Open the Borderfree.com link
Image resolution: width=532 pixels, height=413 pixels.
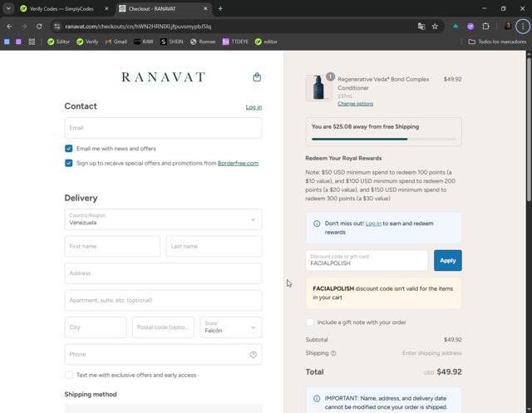238,163
